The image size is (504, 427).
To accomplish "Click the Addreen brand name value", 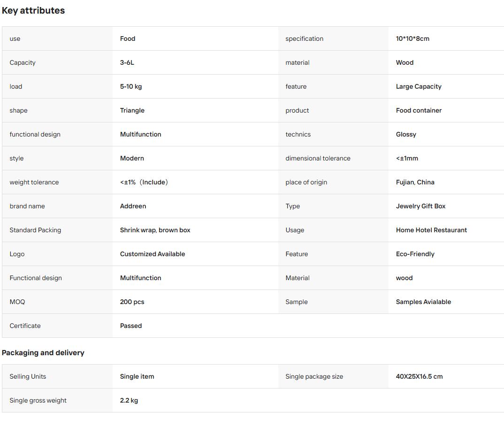I will point(133,206).
